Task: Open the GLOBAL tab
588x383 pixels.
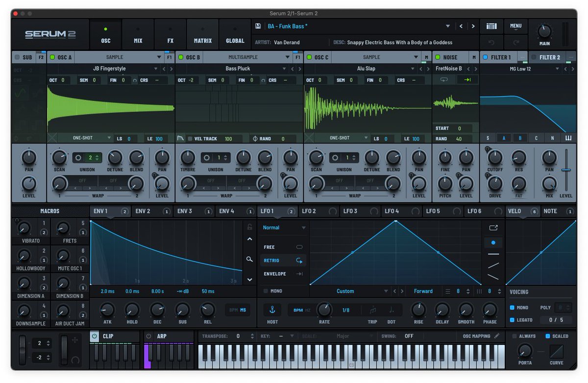Action: coord(235,34)
